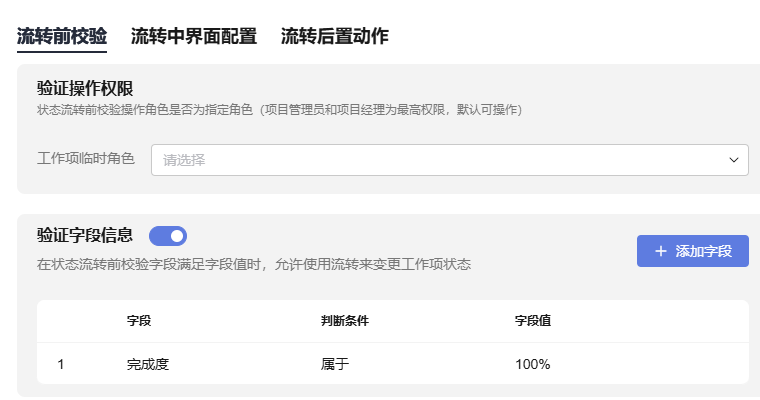Viewport: 760px width, 400px height.
Task: Open the 工作项临时角色 请选择 combo box
Action: 440,160
